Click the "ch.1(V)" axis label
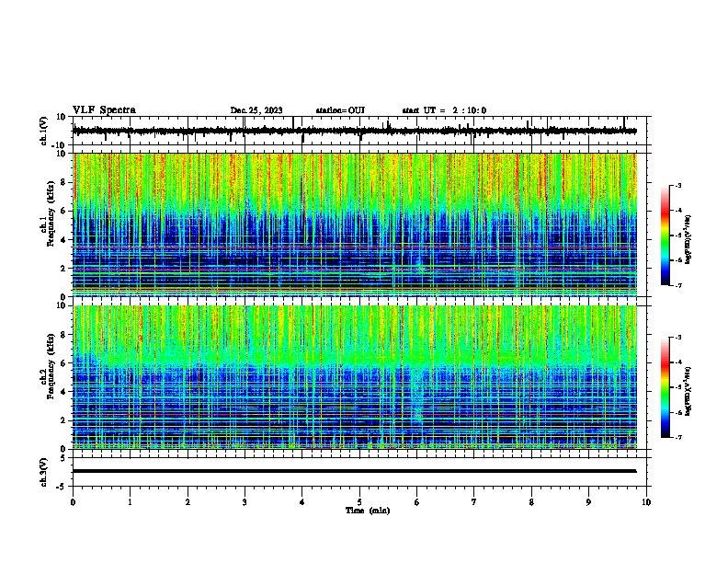The image size is (728, 563). (44, 131)
